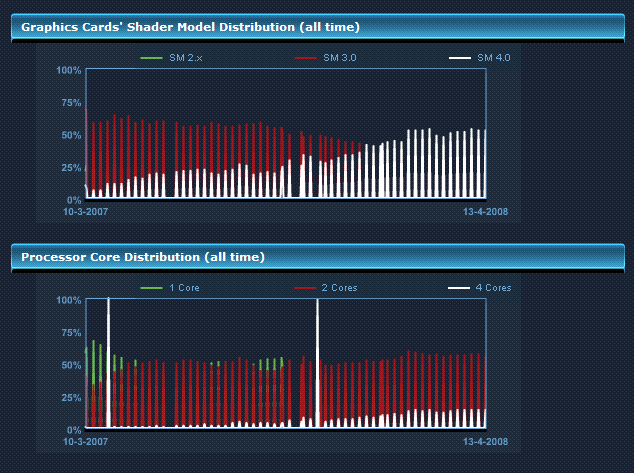
Task: Click the red line swatch beside 2 Cores
Action: pyautogui.click(x=305, y=288)
